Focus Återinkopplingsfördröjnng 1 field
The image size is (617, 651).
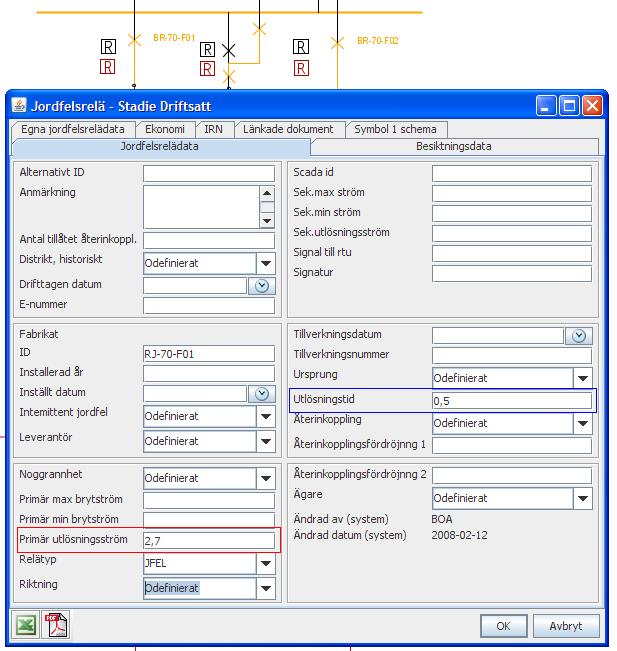[x=512, y=445]
